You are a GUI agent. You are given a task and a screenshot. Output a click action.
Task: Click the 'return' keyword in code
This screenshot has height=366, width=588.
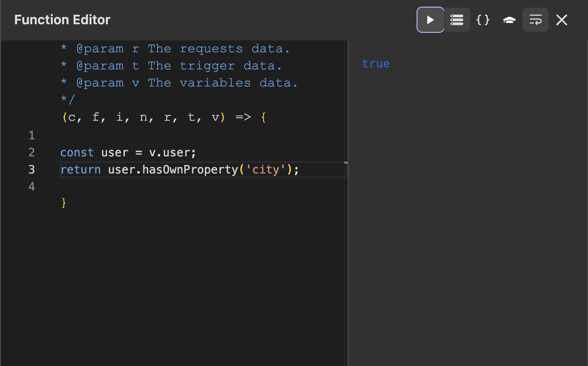click(80, 170)
